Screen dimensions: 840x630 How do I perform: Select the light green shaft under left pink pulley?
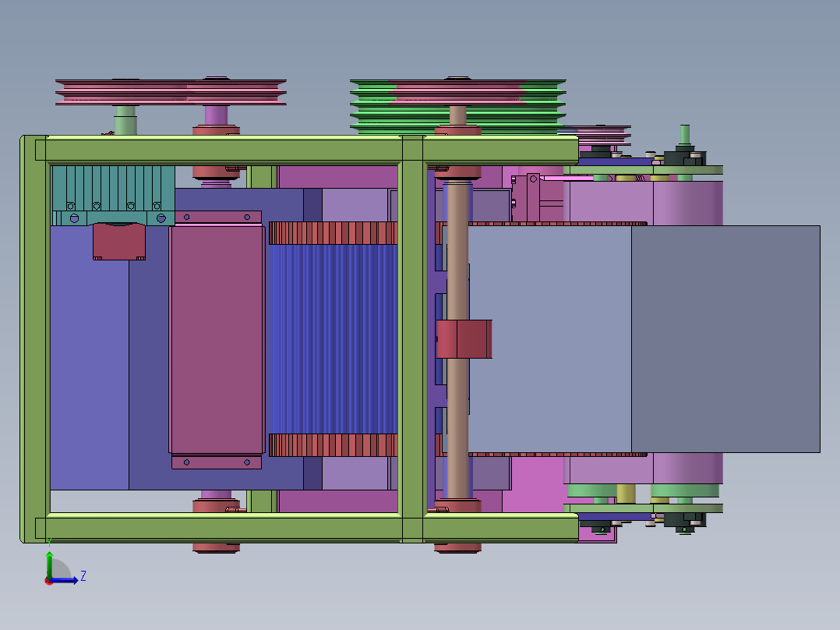coord(125,120)
